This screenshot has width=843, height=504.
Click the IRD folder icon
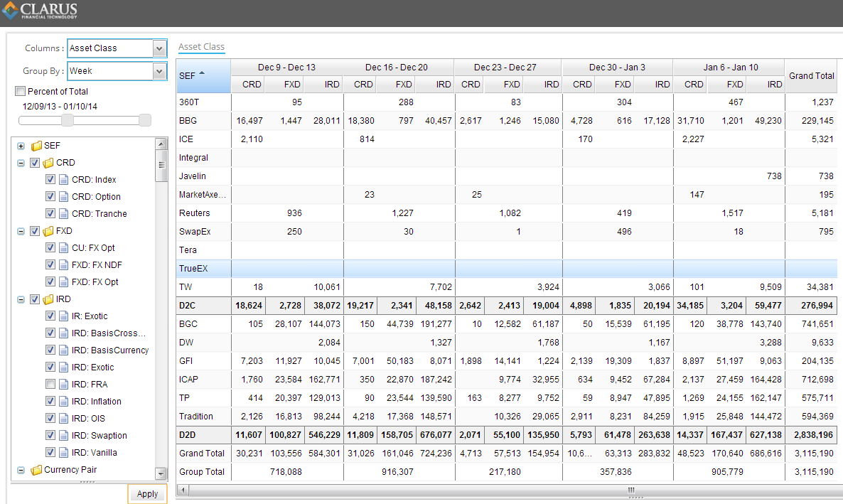48,299
